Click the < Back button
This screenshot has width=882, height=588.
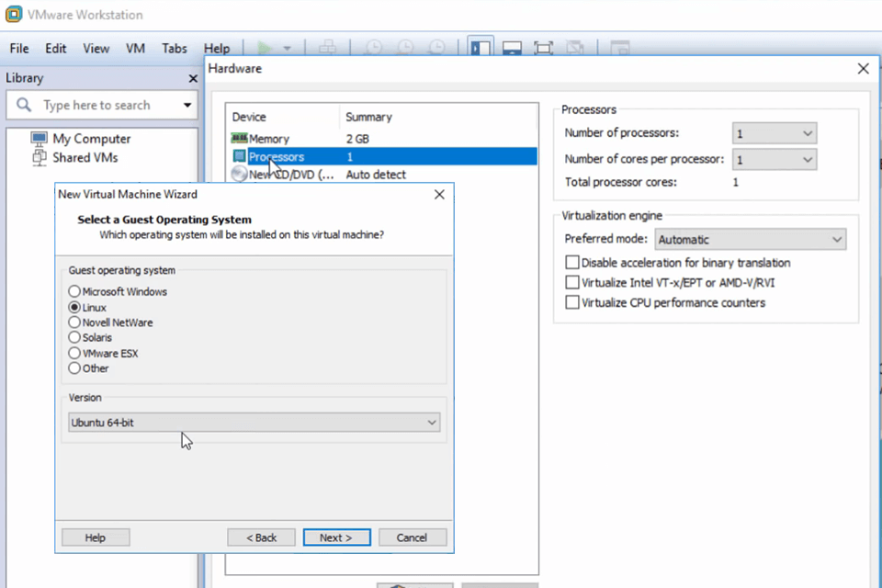(261, 537)
